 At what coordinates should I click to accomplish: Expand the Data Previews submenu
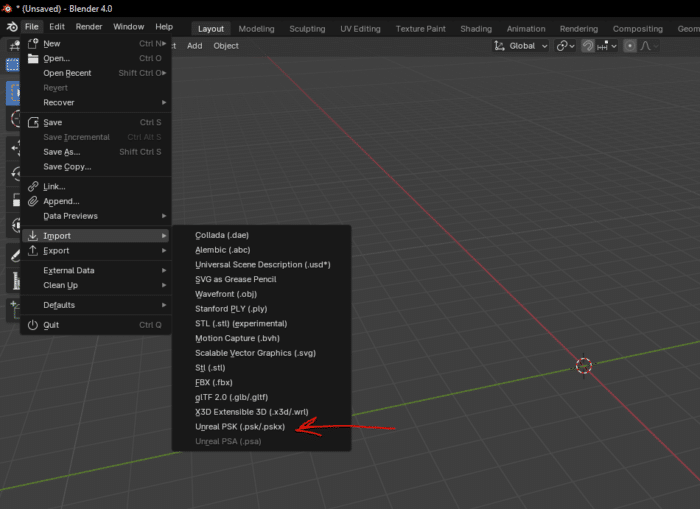point(96,216)
